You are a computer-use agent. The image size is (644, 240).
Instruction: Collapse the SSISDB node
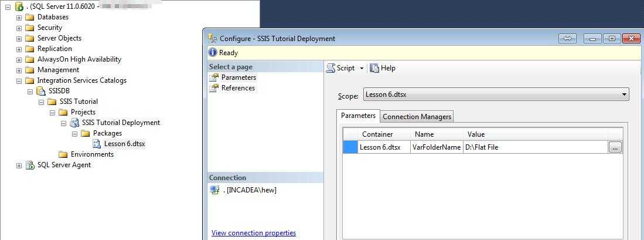pos(30,92)
